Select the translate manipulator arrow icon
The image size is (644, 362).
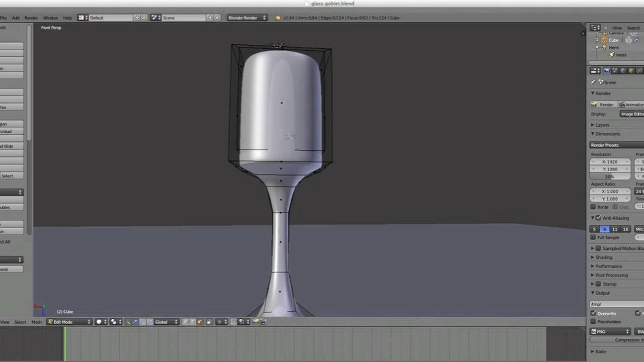tap(135, 322)
